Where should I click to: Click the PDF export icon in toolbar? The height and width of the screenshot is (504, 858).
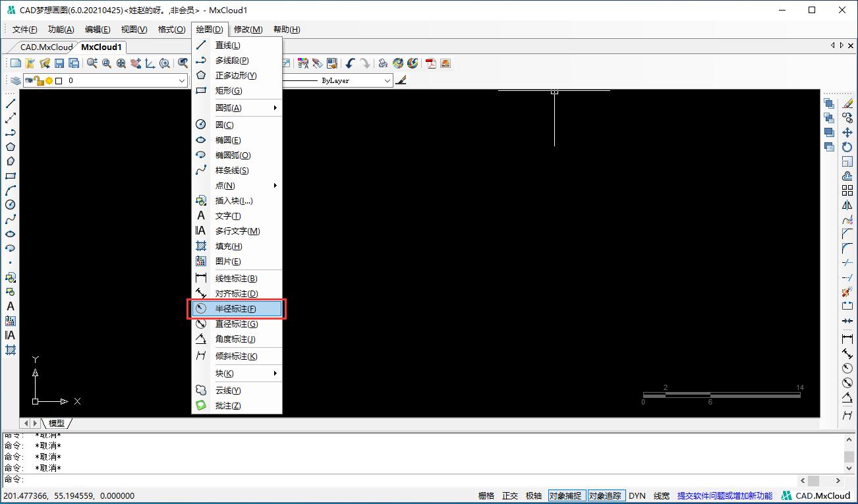(431, 63)
